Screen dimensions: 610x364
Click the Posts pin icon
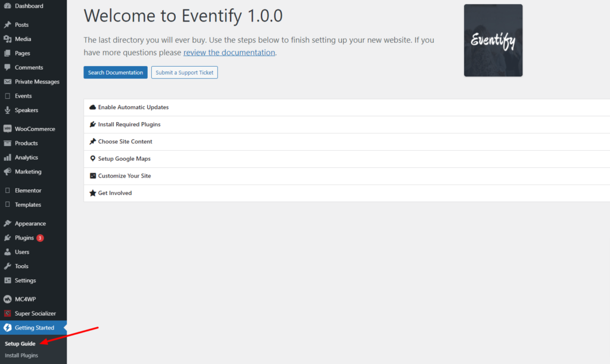(x=7, y=24)
